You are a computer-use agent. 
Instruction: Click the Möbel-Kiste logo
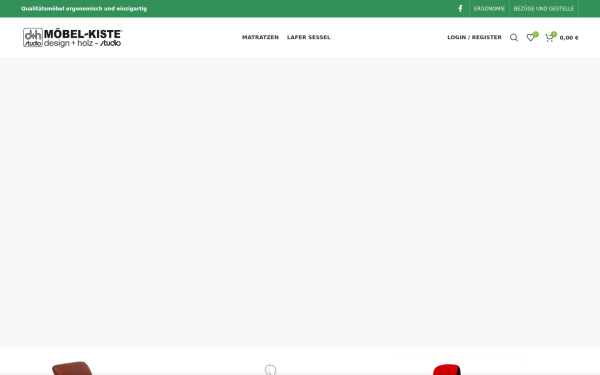pyautogui.click(x=72, y=38)
